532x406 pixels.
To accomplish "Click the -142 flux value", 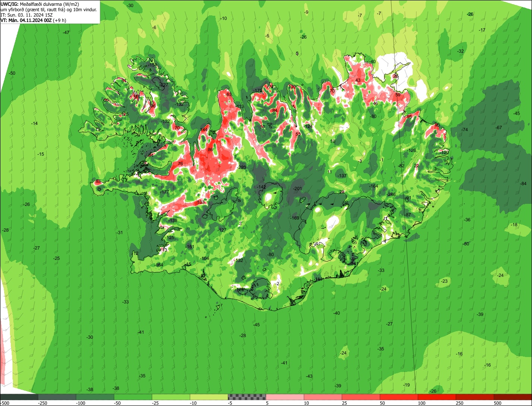I will point(261,187).
